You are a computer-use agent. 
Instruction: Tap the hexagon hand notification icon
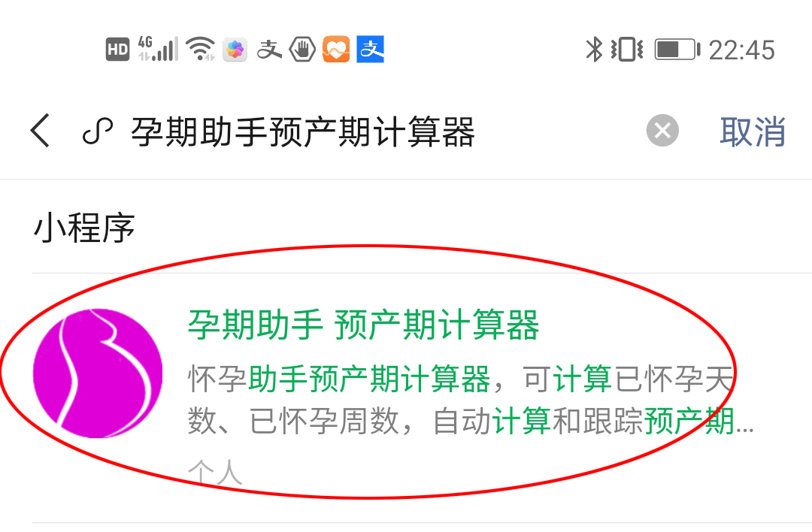tap(302, 50)
